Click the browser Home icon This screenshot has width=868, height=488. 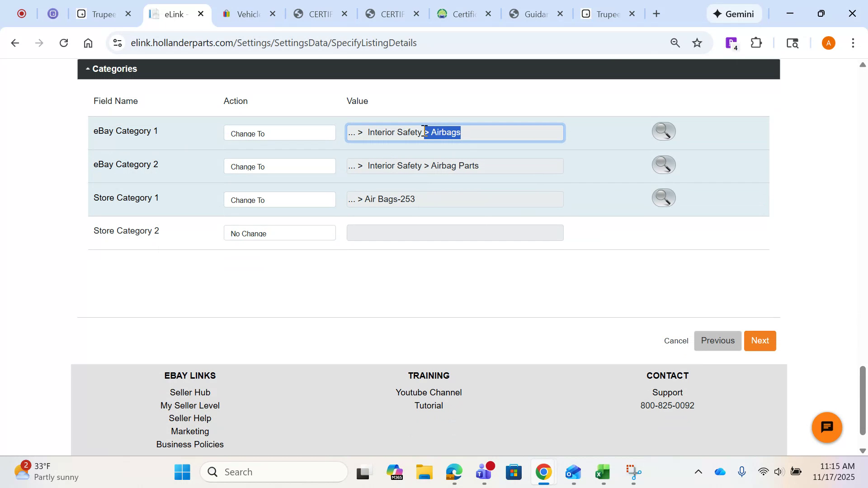click(88, 42)
